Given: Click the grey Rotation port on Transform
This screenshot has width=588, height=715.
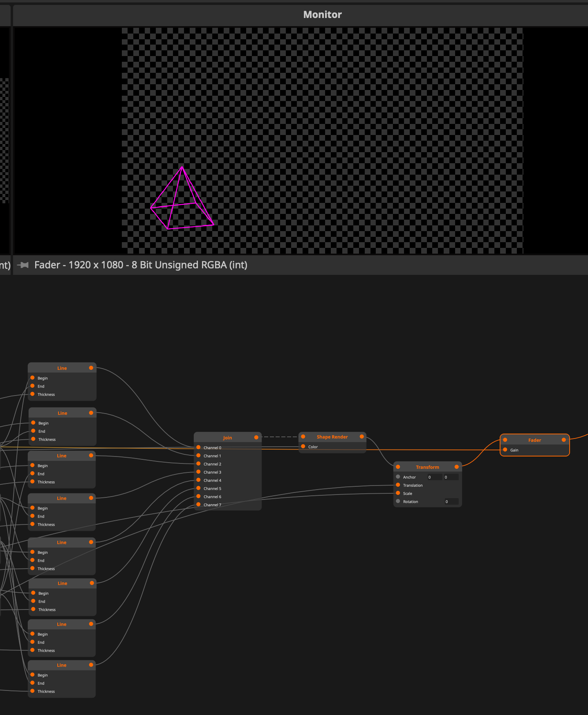Looking at the screenshot, I should point(398,501).
